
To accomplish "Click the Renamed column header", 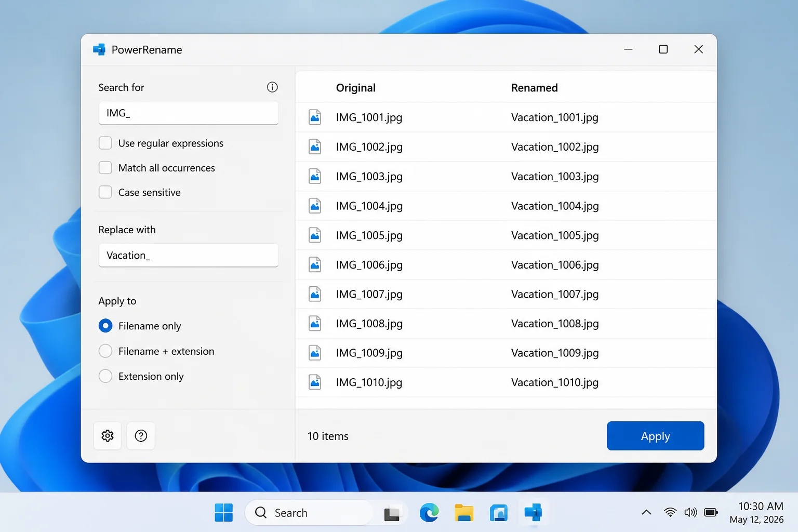I will point(534,88).
